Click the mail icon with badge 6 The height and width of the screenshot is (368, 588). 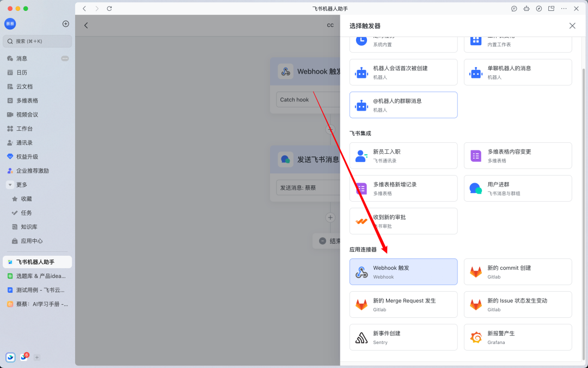[x=24, y=357]
